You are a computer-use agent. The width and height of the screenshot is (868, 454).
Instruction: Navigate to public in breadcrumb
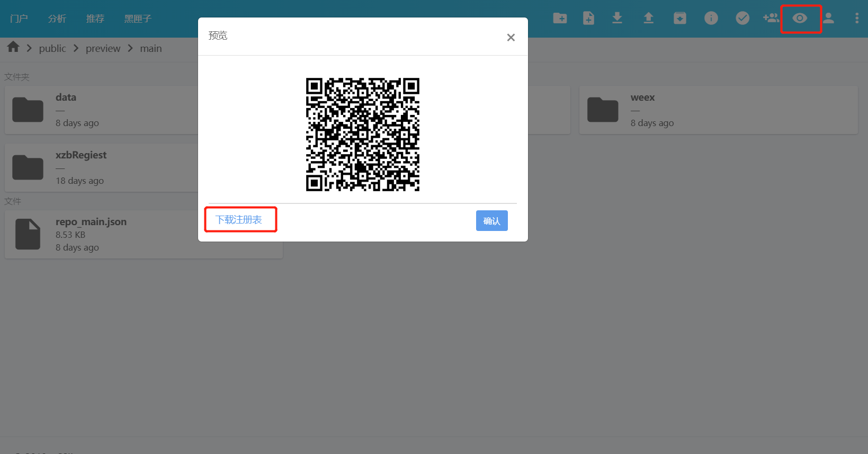click(52, 48)
